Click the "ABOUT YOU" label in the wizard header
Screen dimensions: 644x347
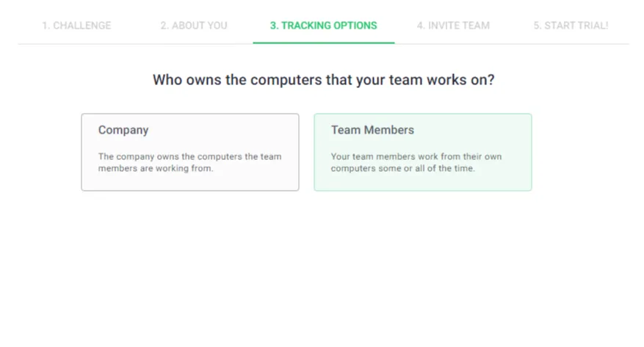coord(199,26)
